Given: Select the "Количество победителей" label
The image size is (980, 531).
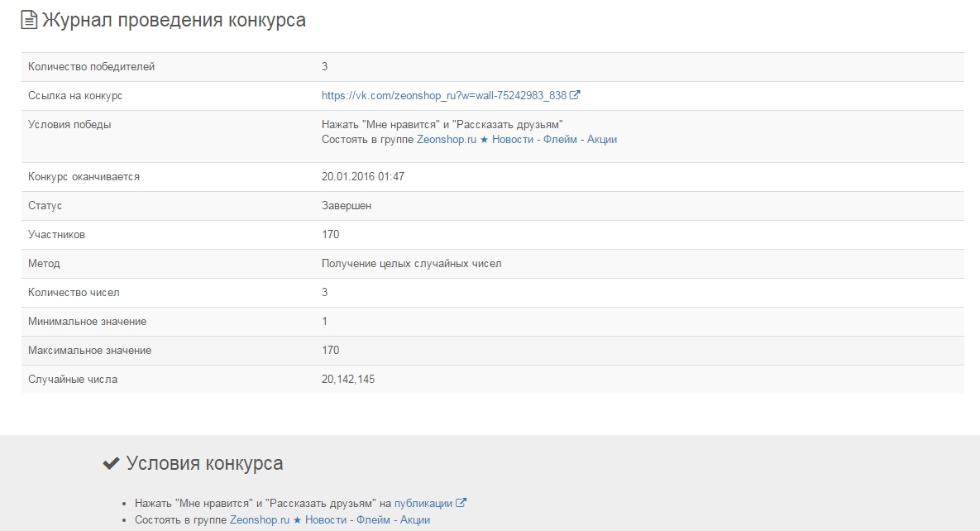Looking at the screenshot, I should (x=91, y=67).
